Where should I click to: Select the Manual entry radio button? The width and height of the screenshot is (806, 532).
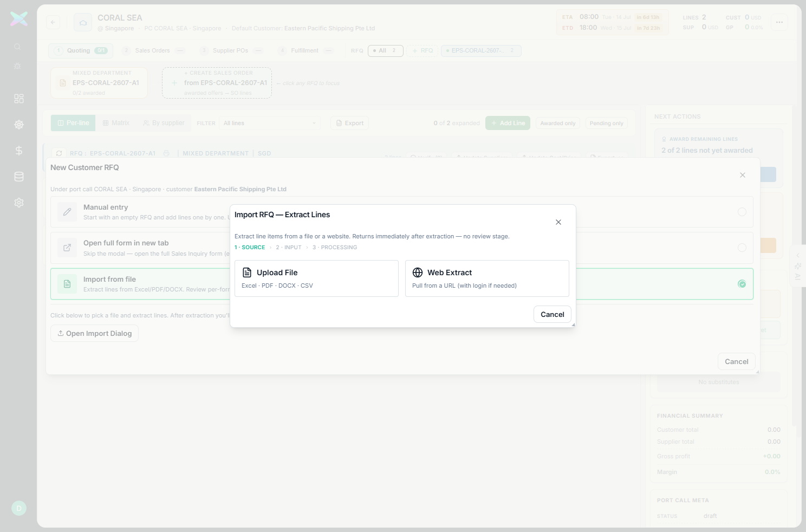(742, 212)
